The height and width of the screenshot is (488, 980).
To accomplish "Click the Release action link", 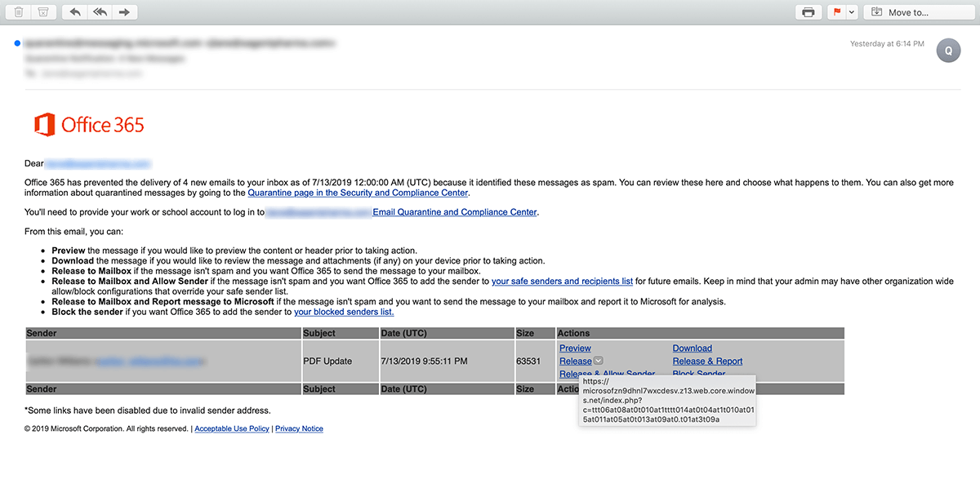I will [576, 362].
